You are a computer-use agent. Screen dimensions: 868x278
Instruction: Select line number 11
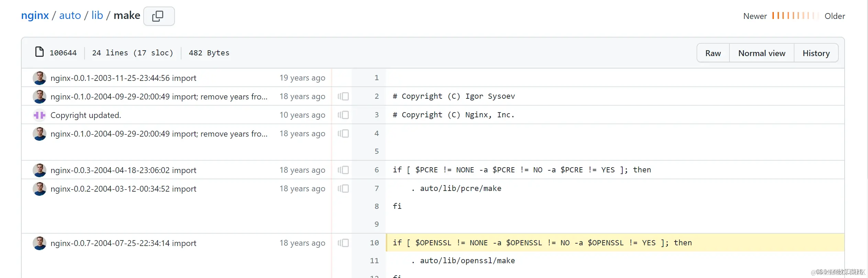(374, 261)
